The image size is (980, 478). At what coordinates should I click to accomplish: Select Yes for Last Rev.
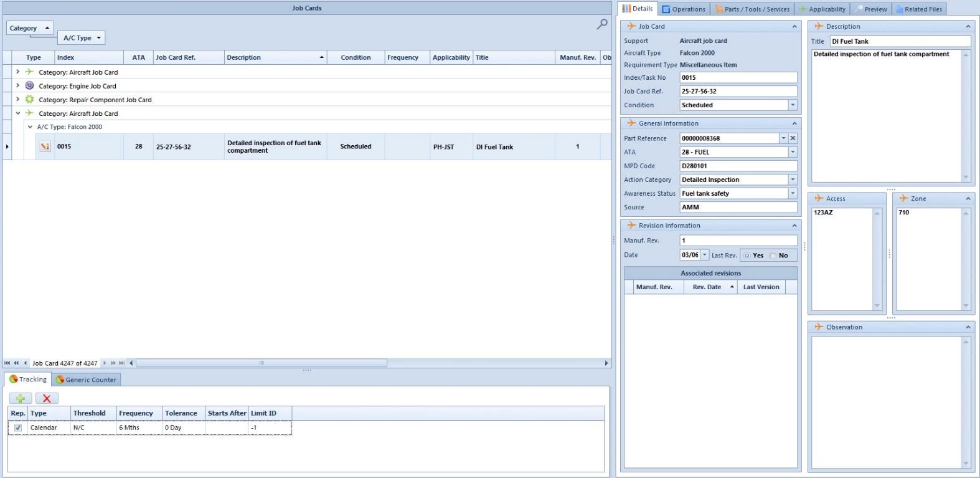click(747, 256)
